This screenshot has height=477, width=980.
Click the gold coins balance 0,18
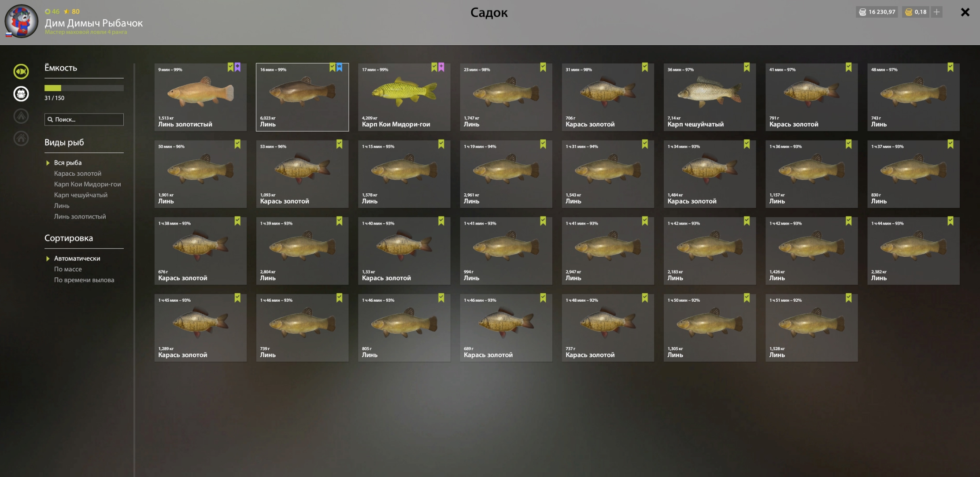(x=916, y=12)
